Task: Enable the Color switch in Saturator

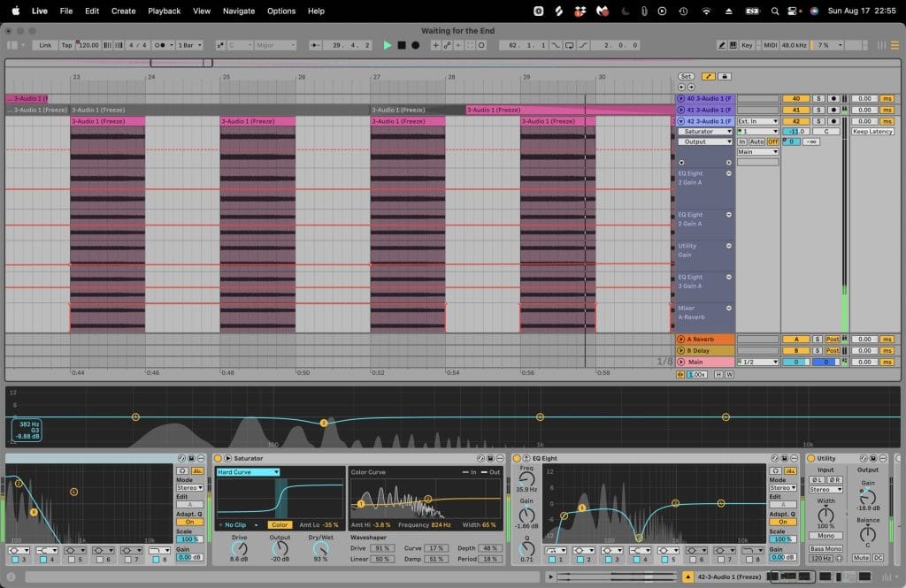Action: click(280, 525)
